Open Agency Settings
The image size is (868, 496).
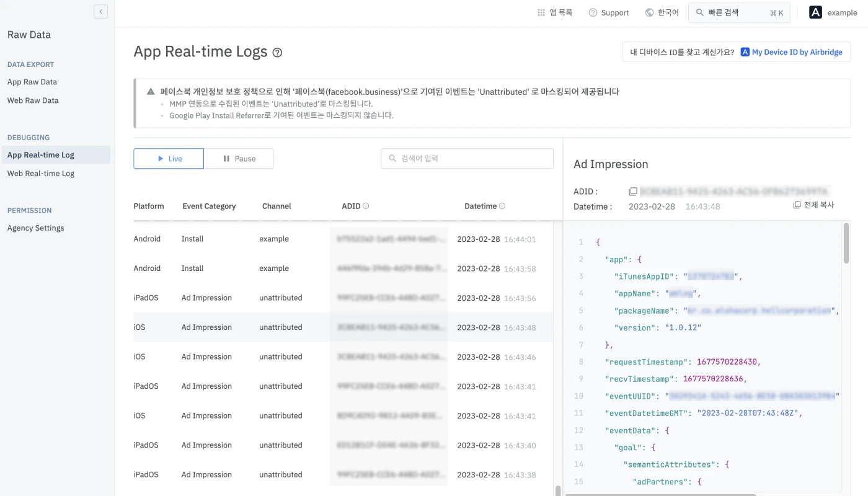click(x=36, y=228)
